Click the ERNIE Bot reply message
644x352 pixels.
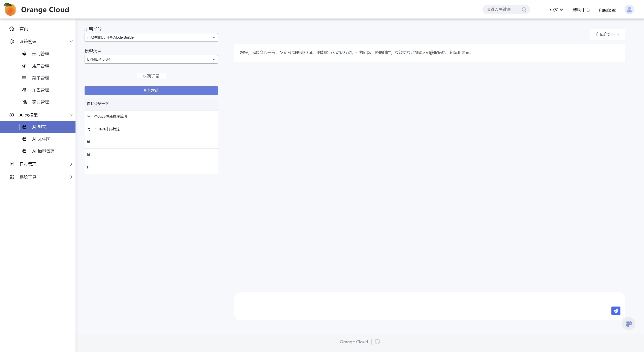(x=429, y=53)
